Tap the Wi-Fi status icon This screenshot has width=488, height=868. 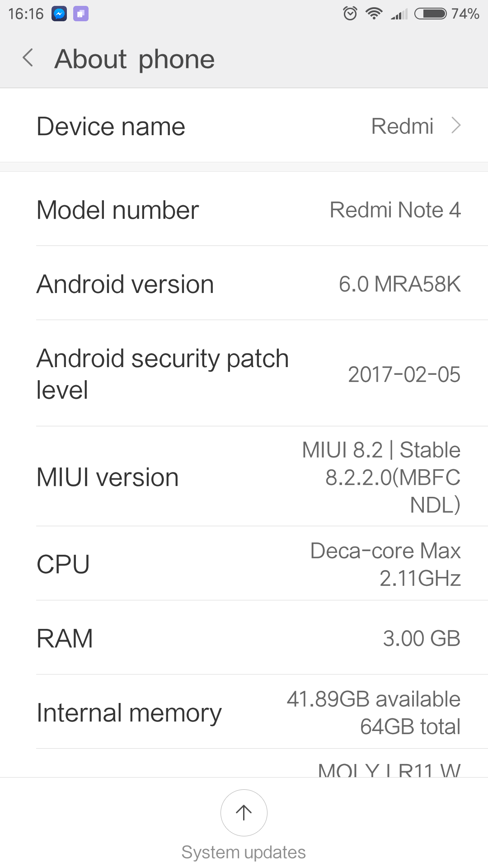point(374,14)
